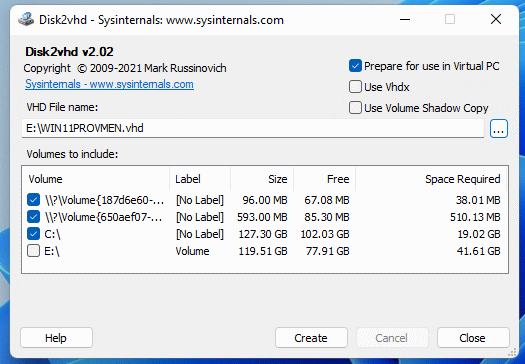Image resolution: width=525 pixels, height=364 pixels.
Task: Click the Disk2vhd app icon in title bar
Action: pos(26,19)
